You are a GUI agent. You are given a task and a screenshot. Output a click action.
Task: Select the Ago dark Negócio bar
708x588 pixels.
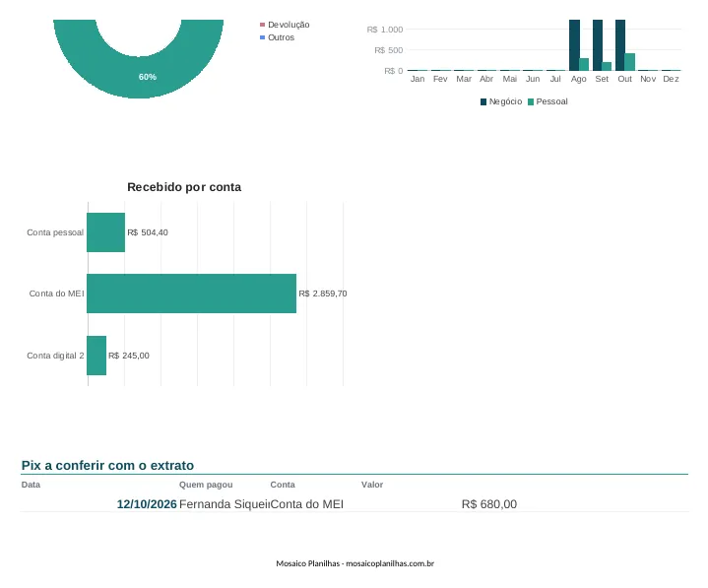[574, 45]
